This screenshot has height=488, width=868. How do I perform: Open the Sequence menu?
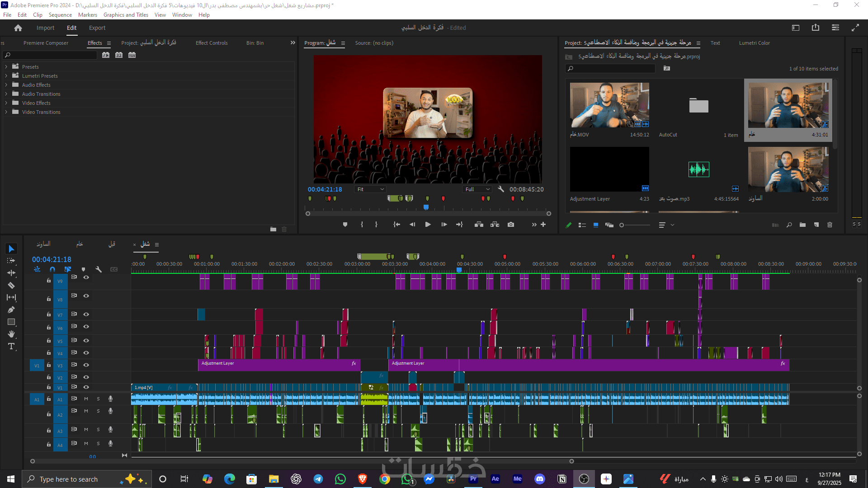[x=60, y=15]
